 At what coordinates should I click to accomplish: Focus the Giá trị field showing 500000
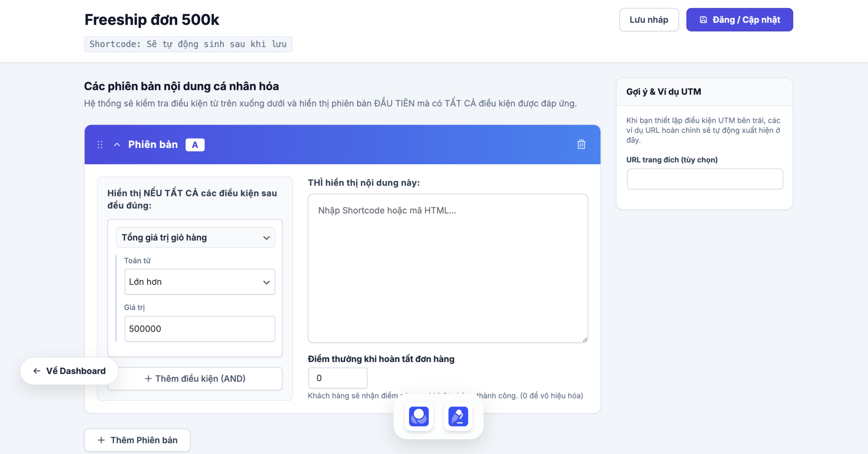click(x=200, y=329)
